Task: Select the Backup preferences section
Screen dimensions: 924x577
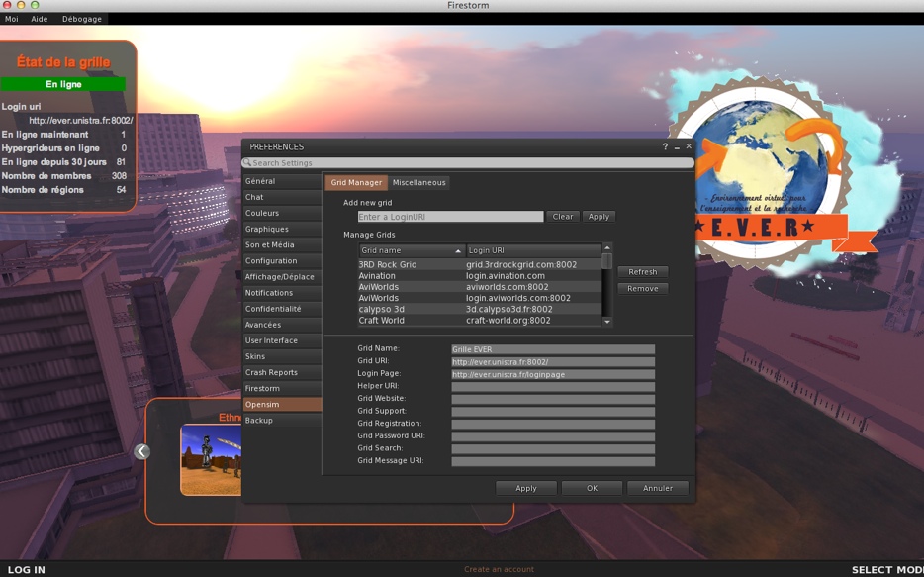Action: tap(282, 421)
